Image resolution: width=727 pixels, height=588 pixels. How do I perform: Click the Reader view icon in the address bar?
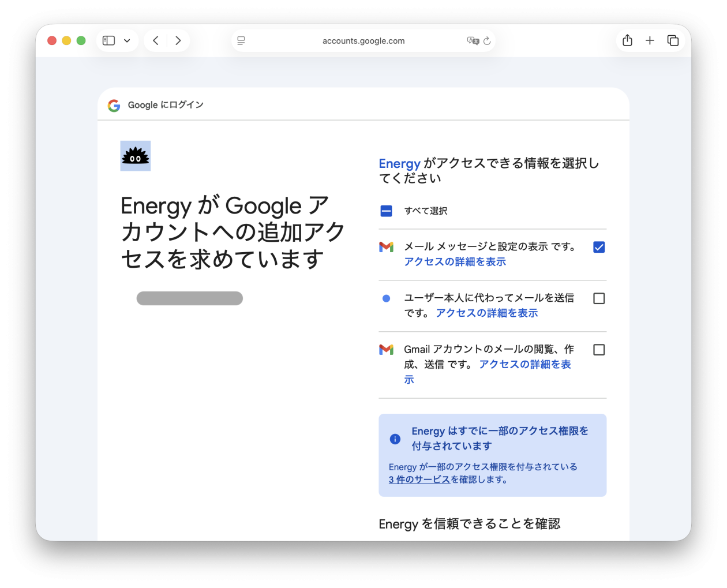point(241,41)
